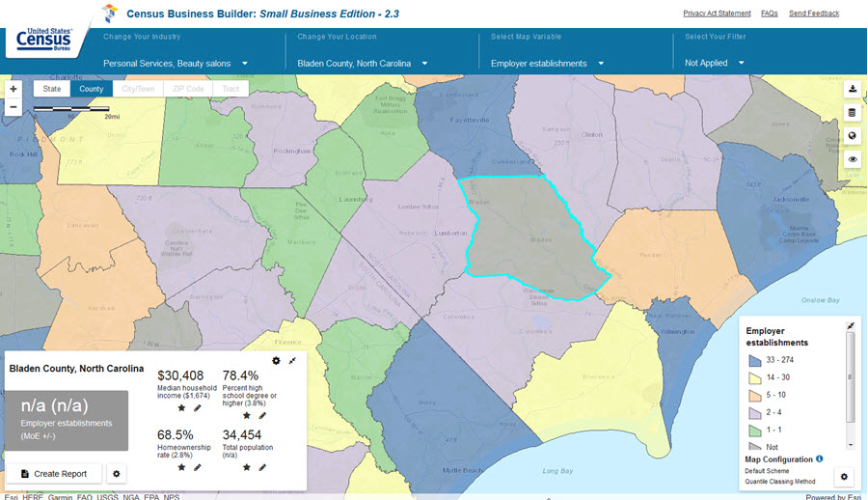Click the download icon on the map's right side
The image size is (868, 500).
[853, 89]
